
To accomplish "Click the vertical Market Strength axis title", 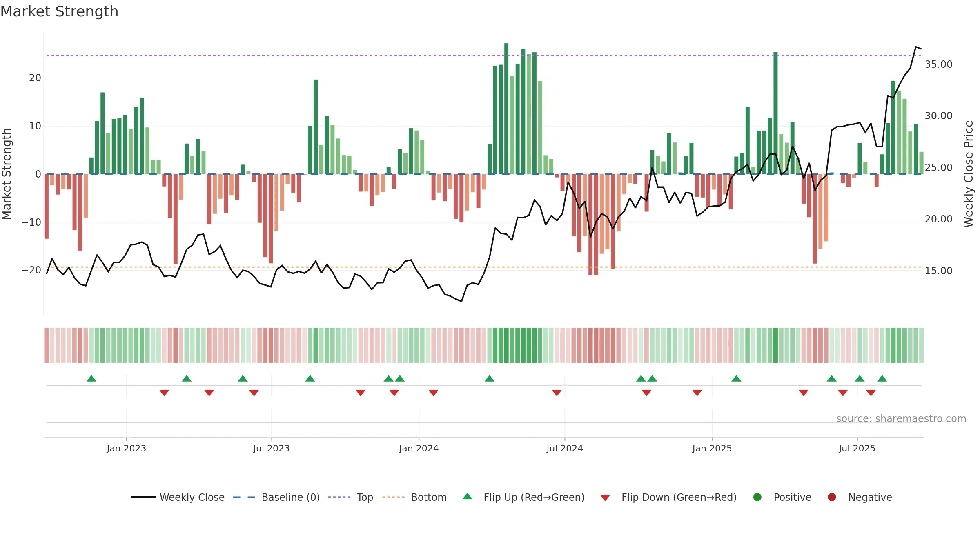I will [x=7, y=174].
